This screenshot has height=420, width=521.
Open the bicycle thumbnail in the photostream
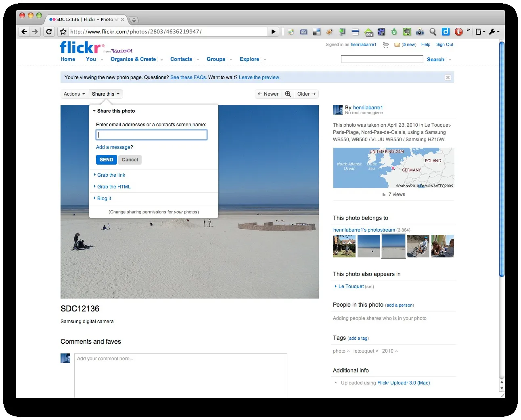(418, 246)
